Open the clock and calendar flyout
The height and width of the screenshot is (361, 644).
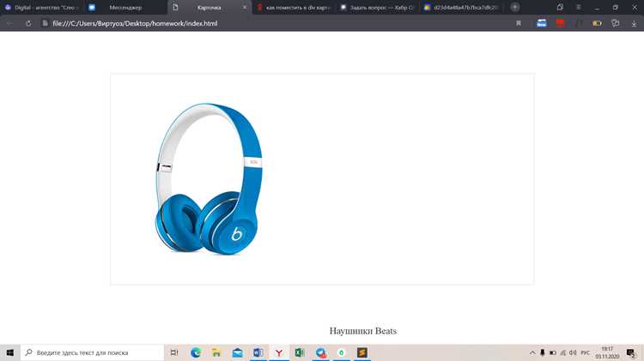coord(607,352)
